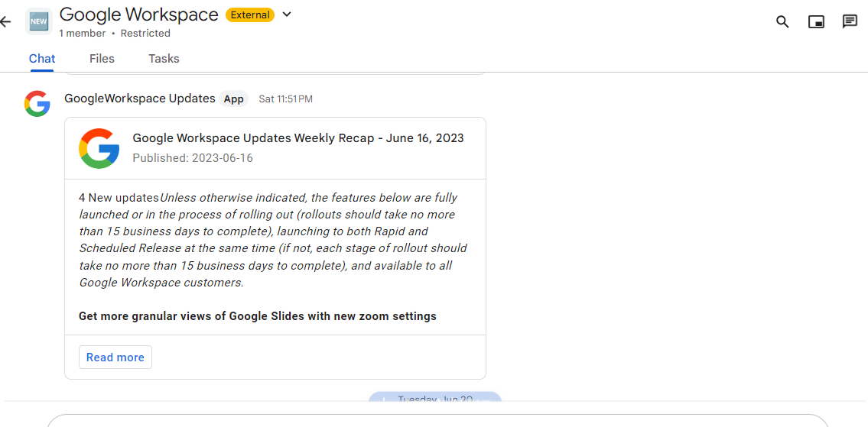Click the Google Slides zoom settings heading
The width and height of the screenshot is (868, 427).
tap(258, 316)
